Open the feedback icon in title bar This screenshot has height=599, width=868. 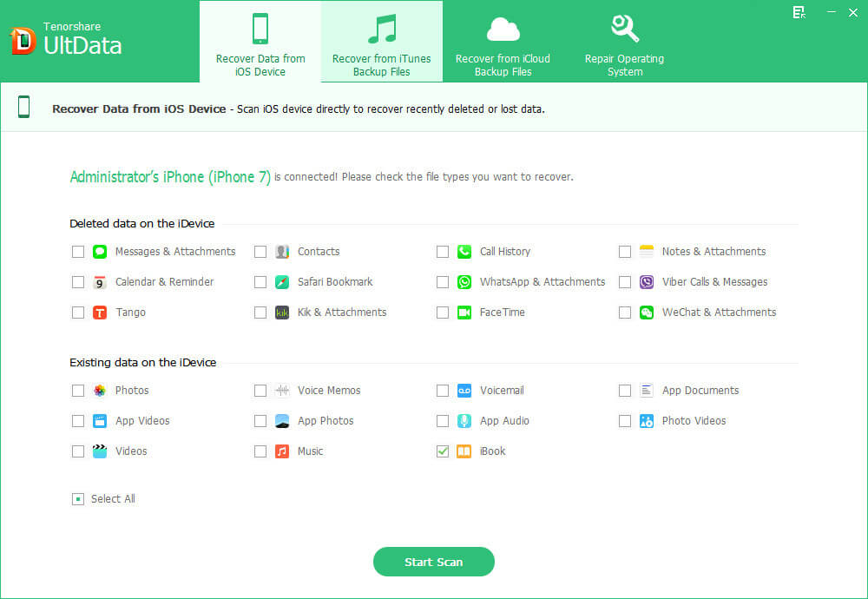pyautogui.click(x=799, y=13)
